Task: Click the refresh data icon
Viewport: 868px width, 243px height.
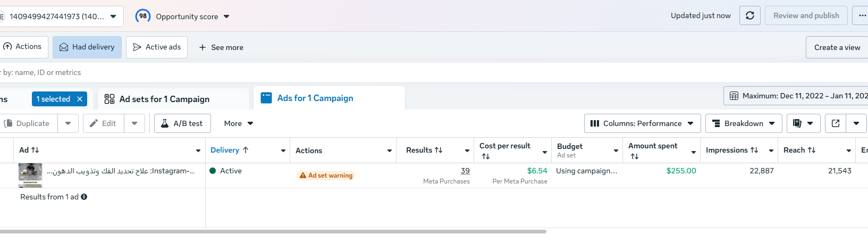Action: coord(749,15)
